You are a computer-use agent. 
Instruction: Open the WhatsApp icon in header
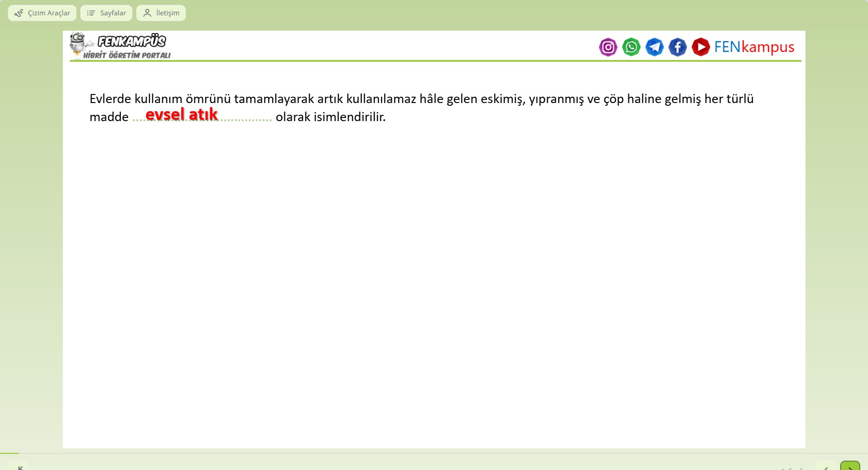[631, 47]
